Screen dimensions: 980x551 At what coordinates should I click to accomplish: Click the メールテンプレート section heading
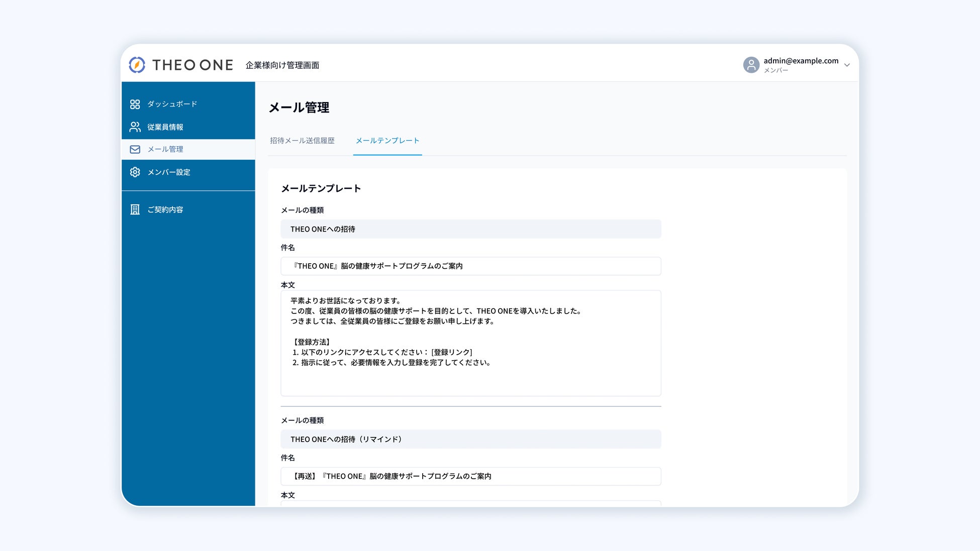pos(321,188)
